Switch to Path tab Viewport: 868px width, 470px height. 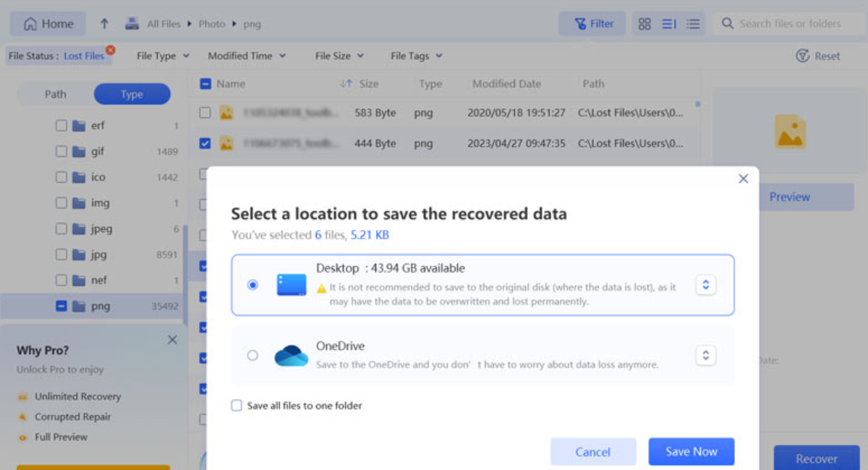click(56, 94)
